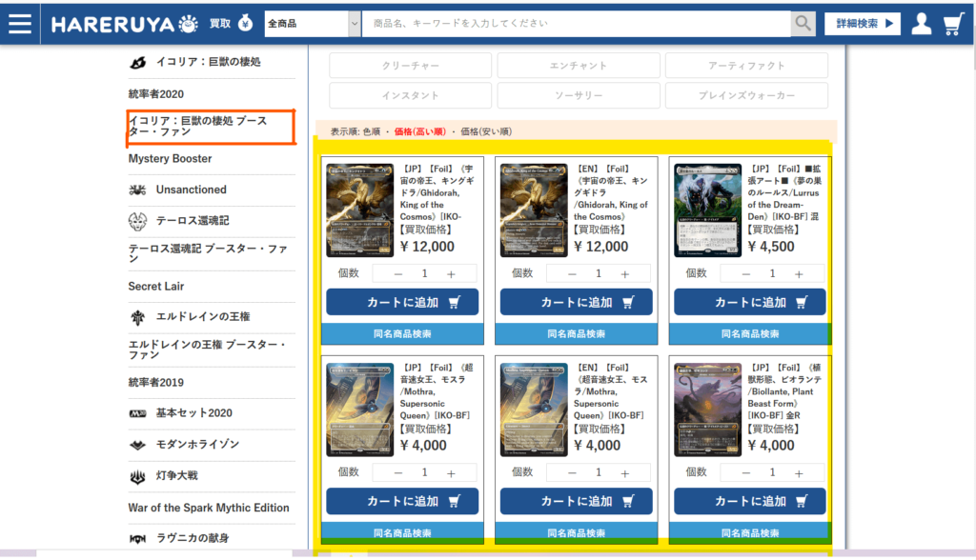Click the ラヴニカの献身 set icon
This screenshot has width=976, height=560.
[x=137, y=538]
